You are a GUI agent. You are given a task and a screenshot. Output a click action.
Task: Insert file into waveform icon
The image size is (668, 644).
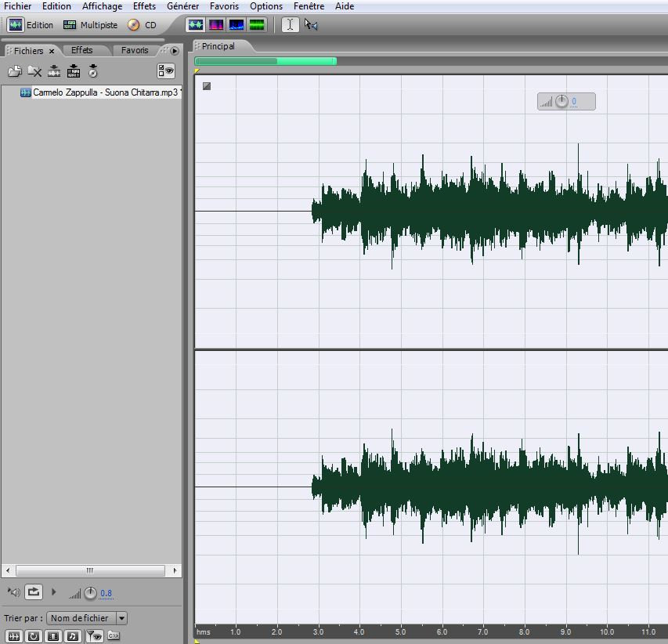pyautogui.click(x=54, y=71)
